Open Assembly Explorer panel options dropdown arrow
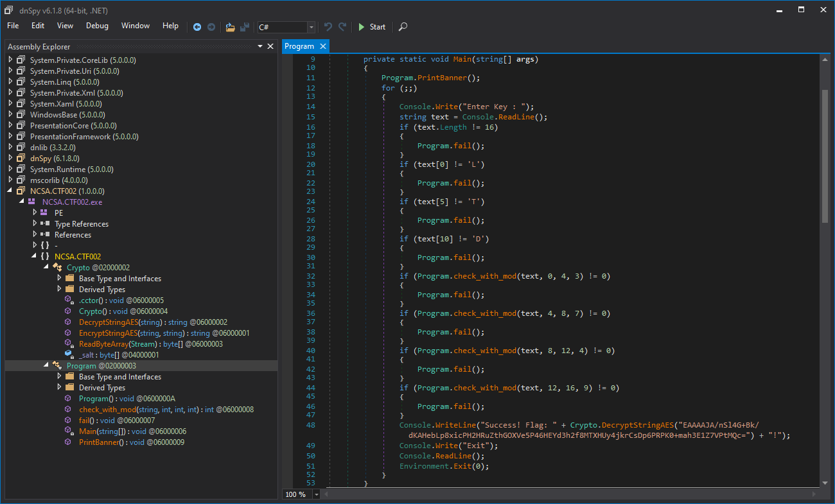Image resolution: width=835 pixels, height=504 pixels. click(x=260, y=46)
